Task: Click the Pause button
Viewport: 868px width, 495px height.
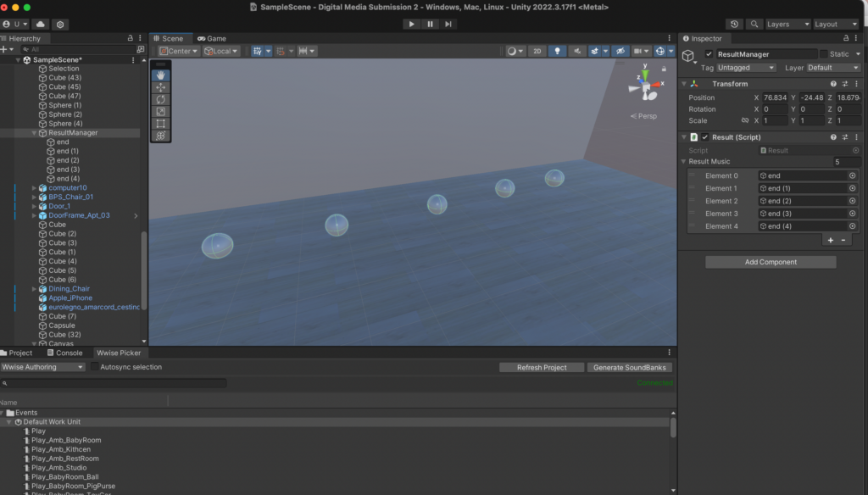Action: pos(431,24)
